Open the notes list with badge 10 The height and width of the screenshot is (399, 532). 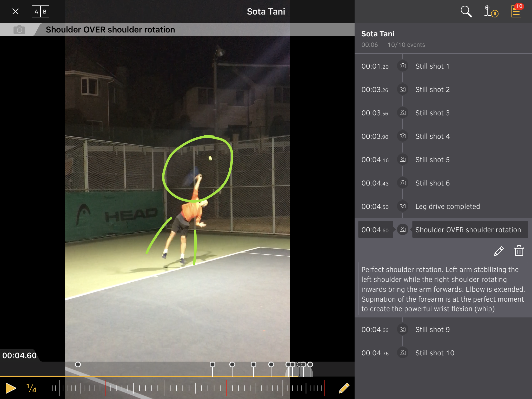[x=516, y=12]
